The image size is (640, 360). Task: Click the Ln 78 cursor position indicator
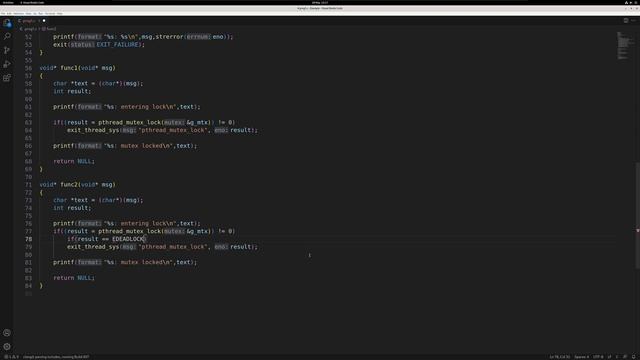pyautogui.click(x=560, y=357)
